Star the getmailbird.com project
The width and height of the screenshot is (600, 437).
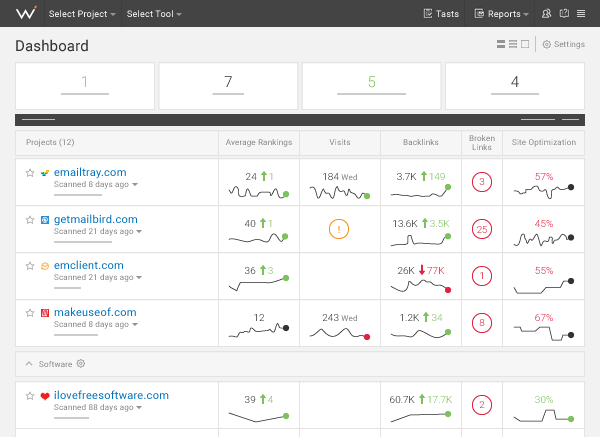click(30, 220)
